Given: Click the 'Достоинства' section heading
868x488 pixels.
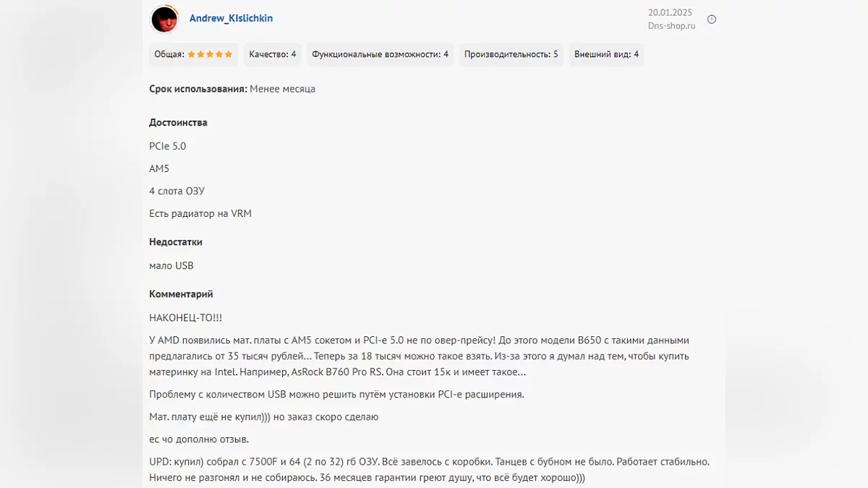Looking at the screenshot, I should click(x=178, y=122).
